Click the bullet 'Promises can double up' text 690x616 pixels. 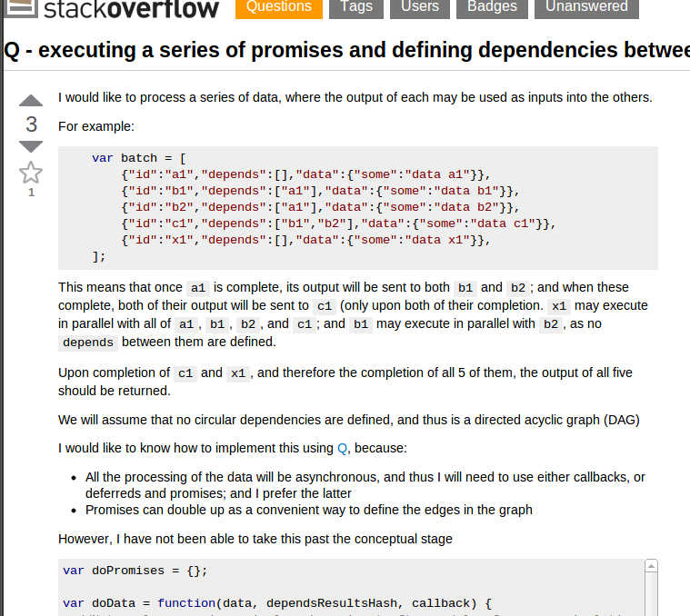[309, 510]
